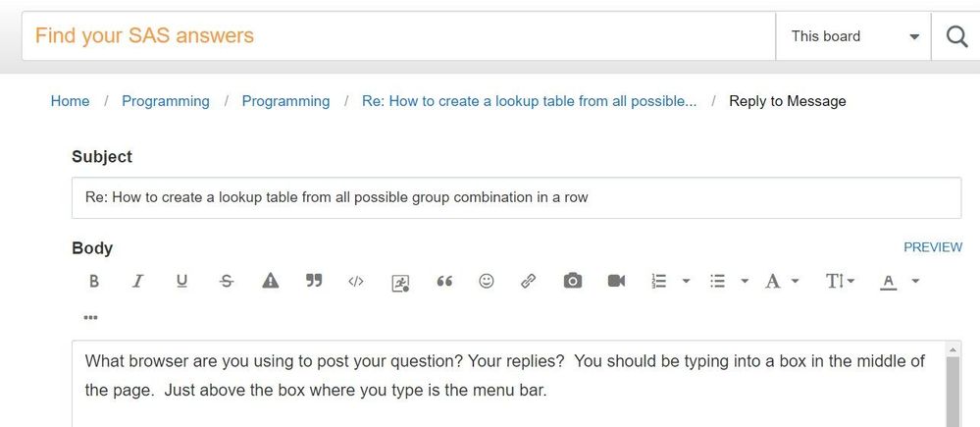
Task: Apply strikethrough formatting
Action: click(227, 282)
